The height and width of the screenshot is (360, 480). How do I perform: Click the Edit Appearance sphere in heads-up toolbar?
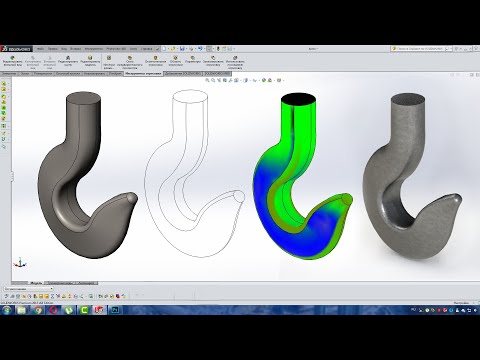point(264,80)
